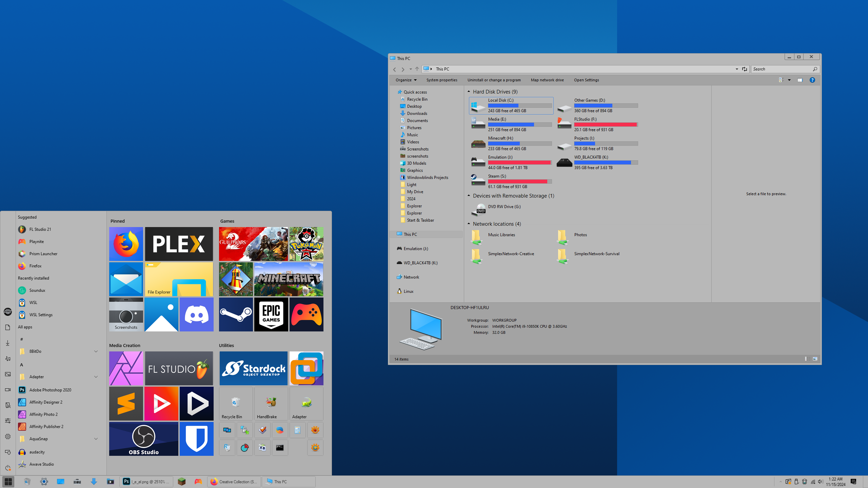Launch the Playnite controller tile in Games

point(307,314)
